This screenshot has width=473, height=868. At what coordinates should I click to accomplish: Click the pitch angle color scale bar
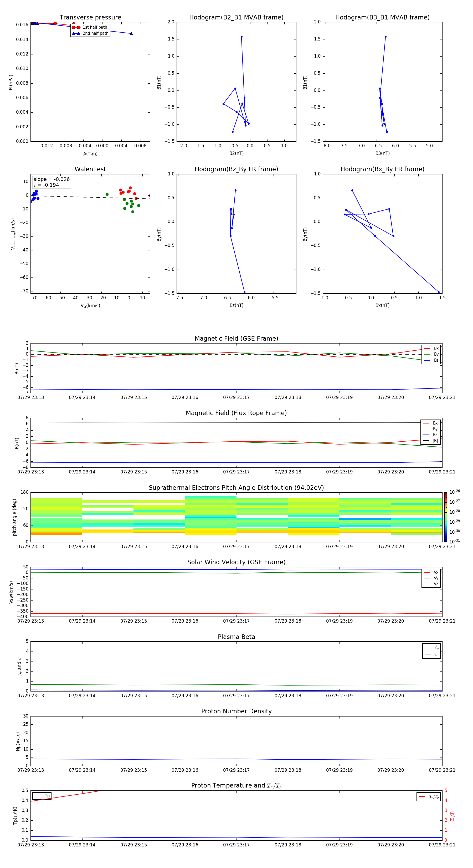tap(445, 517)
